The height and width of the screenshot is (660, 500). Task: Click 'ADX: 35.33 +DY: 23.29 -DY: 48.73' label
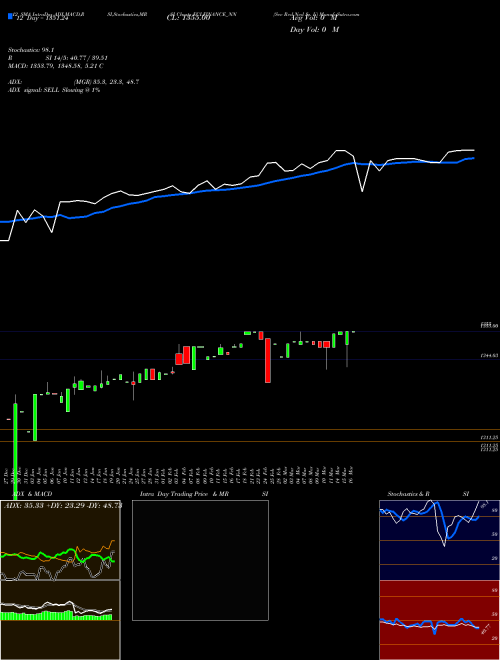[63, 506]
